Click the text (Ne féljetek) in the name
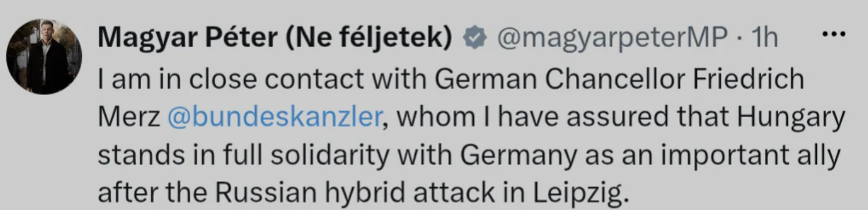868x210 pixels. pos(371,39)
